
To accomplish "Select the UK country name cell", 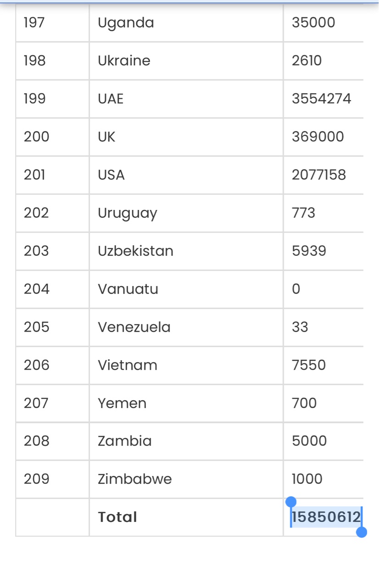I will (106, 137).
